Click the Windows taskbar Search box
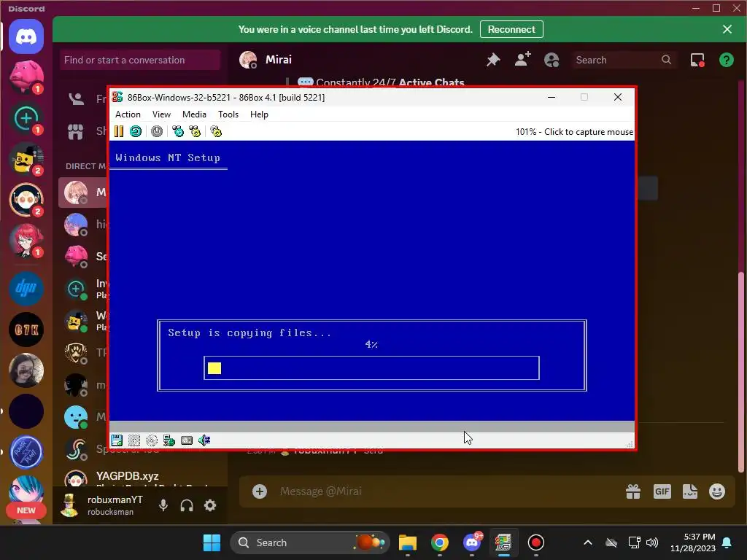This screenshot has width=747, height=560. 309,542
